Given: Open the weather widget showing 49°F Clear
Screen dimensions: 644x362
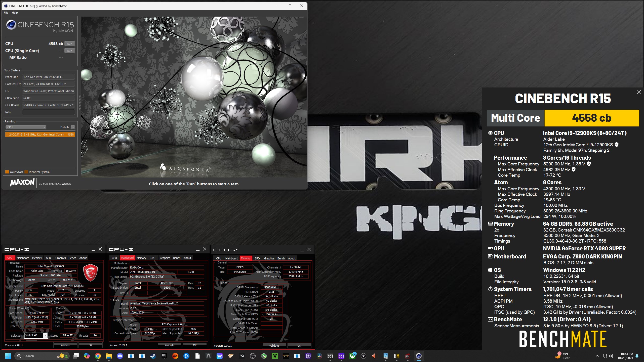Looking at the screenshot, I should (562, 356).
